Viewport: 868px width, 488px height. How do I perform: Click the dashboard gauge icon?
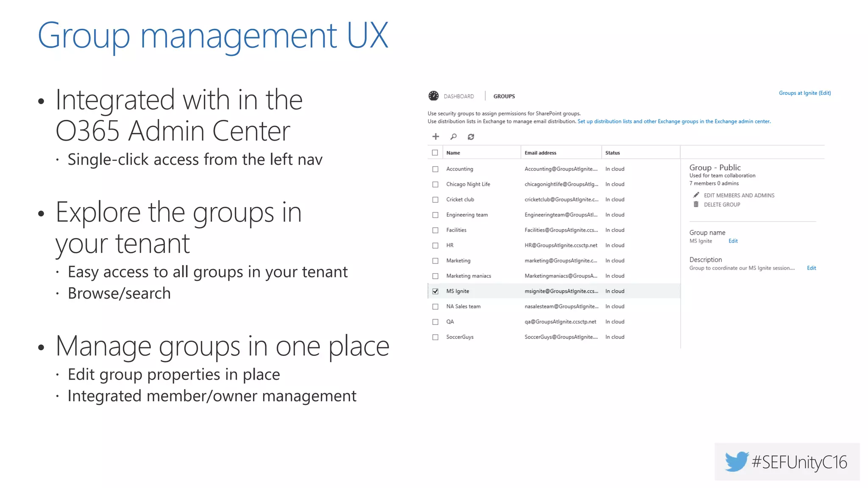433,96
